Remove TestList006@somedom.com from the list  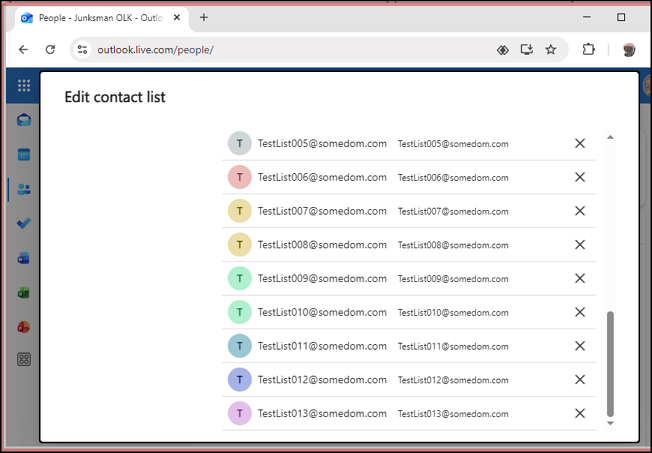coord(580,177)
